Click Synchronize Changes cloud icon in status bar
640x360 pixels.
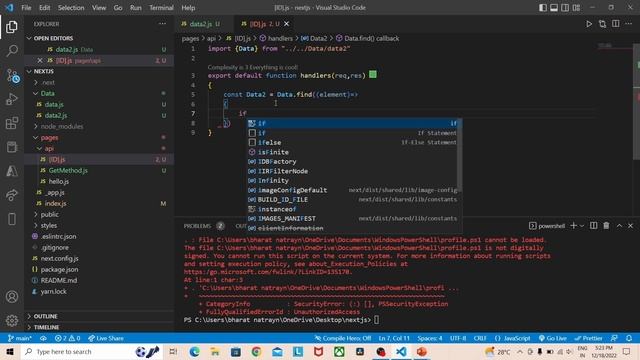pos(43,338)
